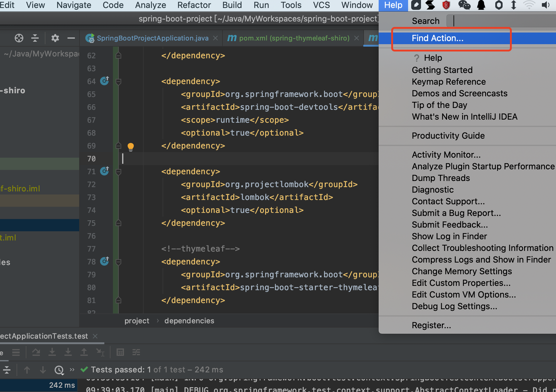
Task: Open the Evaluate Expression calculator icon
Action: (120, 352)
